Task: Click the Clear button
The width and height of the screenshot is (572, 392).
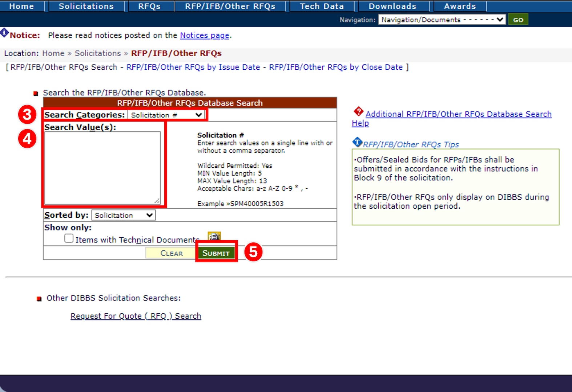Action: [x=172, y=253]
